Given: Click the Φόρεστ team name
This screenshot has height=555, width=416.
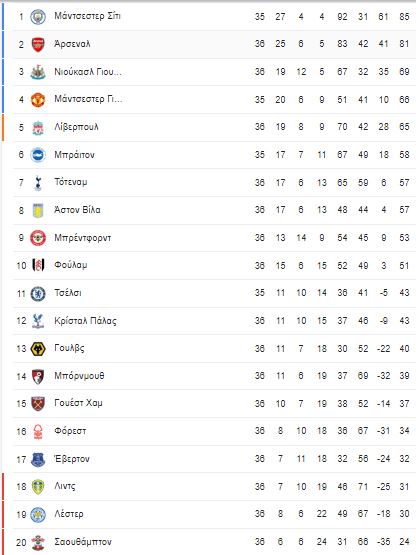Looking at the screenshot, I should 70,431.
